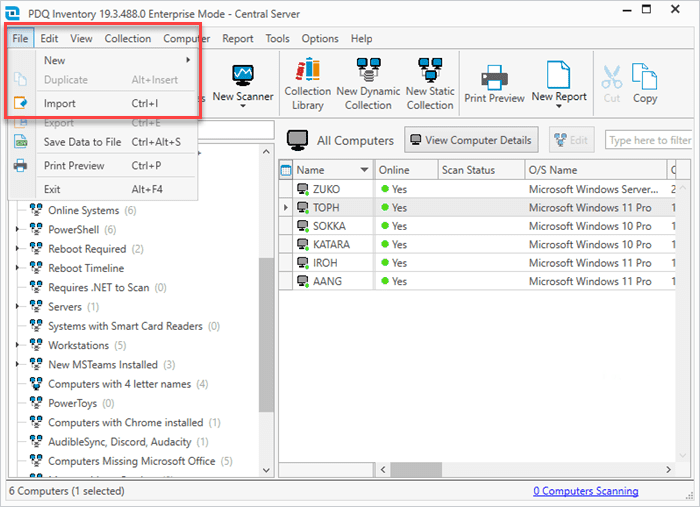Create a New Dynamic Collection
Image resolution: width=700 pixels, height=507 pixels.
click(368, 84)
